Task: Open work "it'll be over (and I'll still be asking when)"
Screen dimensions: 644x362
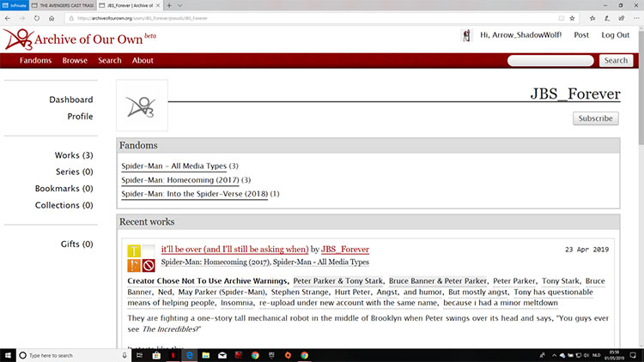Action: click(x=234, y=249)
